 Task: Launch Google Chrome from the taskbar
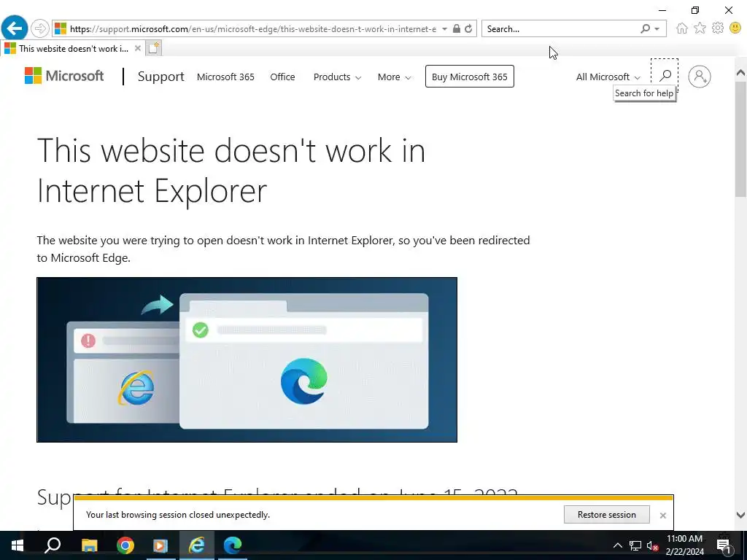pos(125,545)
